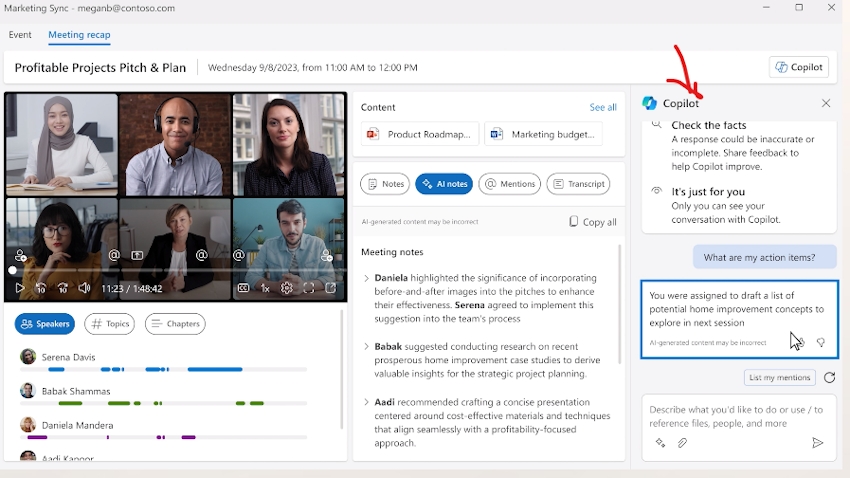The height and width of the screenshot is (478, 850).
Task: Click Serena Davis speaker timeline
Action: [164, 369]
